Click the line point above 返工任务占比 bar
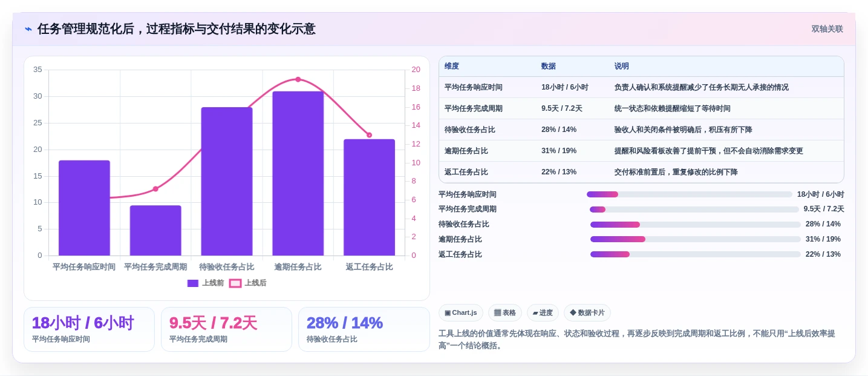Image resolution: width=868 pixels, height=376 pixels. tap(369, 135)
